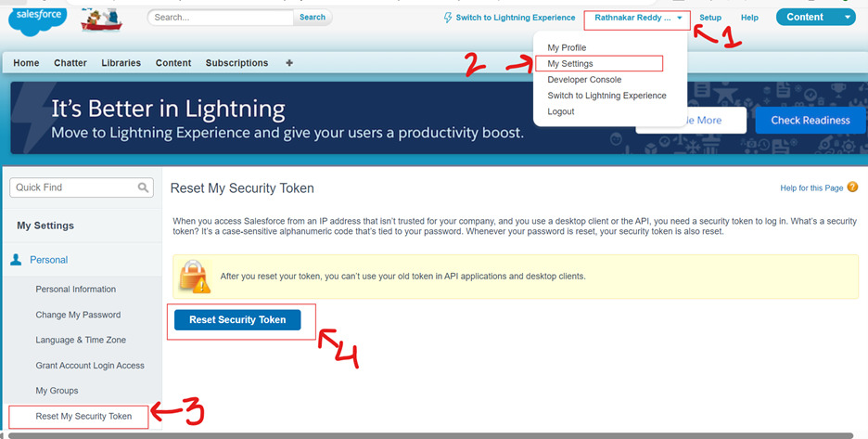Select My Settings from the user menu
868x439 pixels.
[570, 64]
